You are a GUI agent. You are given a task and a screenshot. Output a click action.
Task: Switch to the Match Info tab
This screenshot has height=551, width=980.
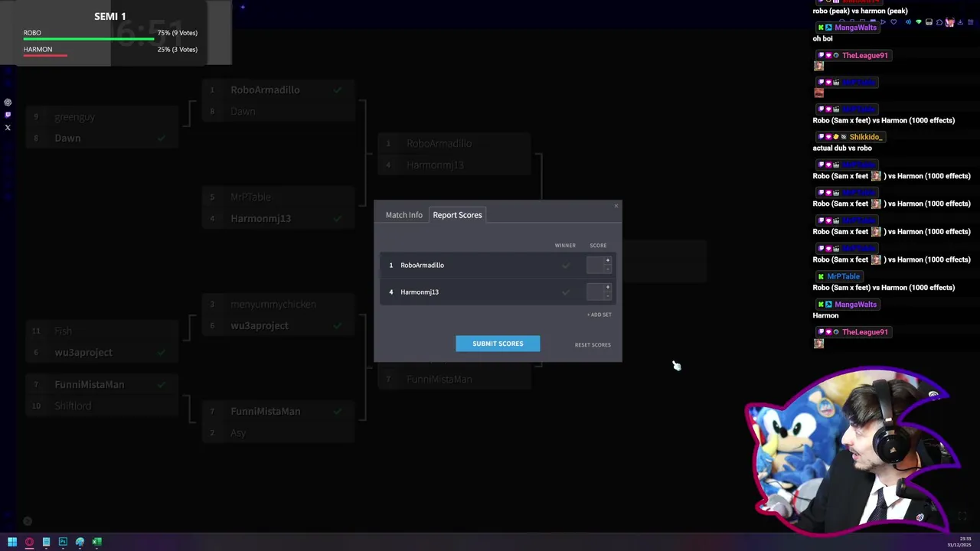click(x=404, y=215)
